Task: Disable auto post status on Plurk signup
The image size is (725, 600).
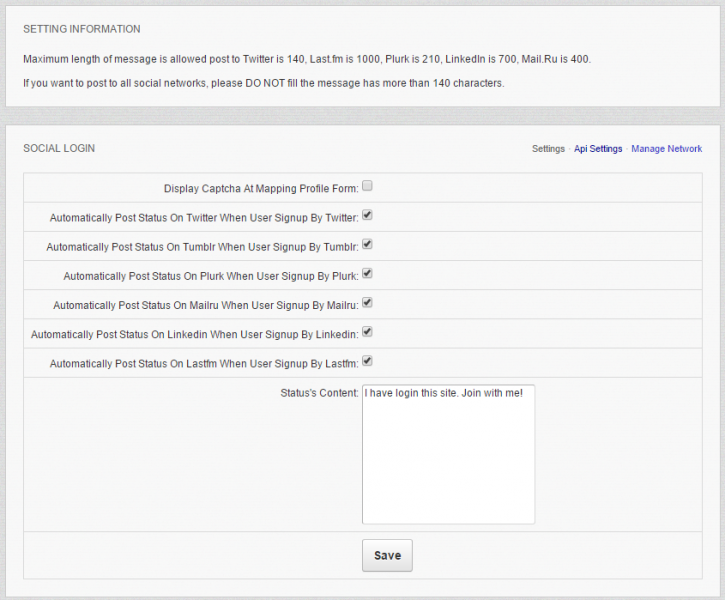Action: coord(367,273)
